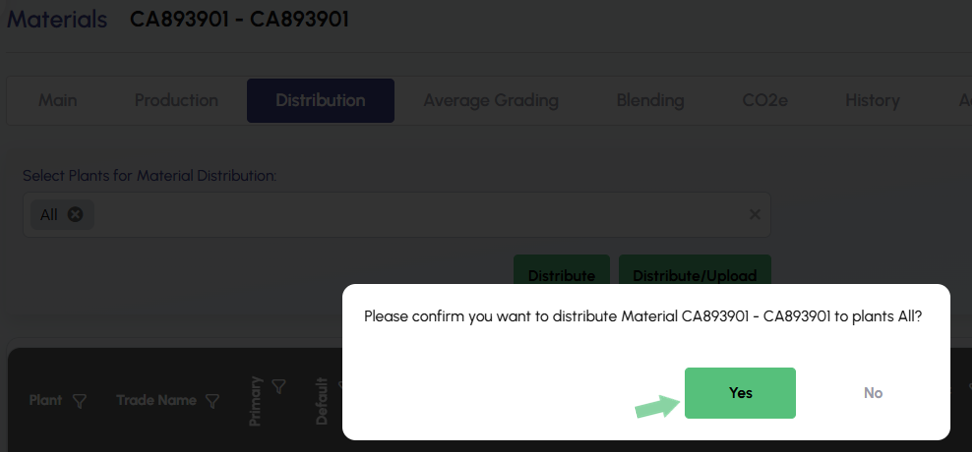Click the Distribute/Upload button
The height and width of the screenshot is (452, 972).
[x=694, y=274]
